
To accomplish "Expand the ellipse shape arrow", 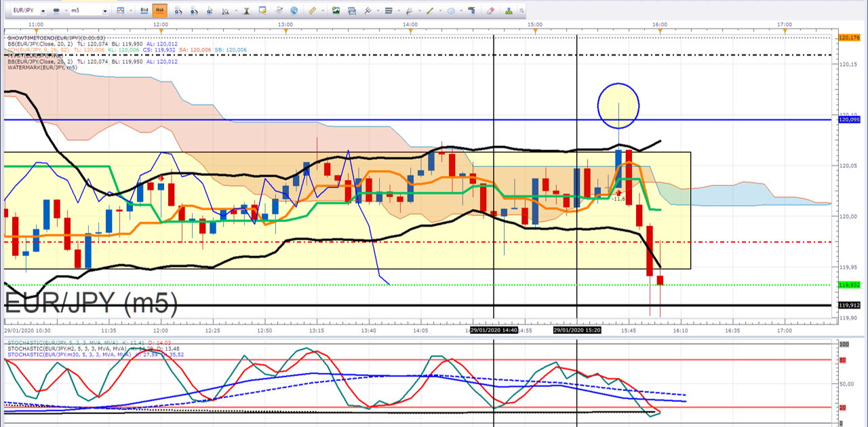I will point(461,10).
